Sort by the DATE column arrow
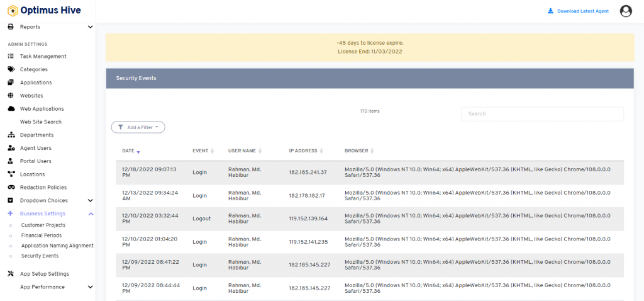The height and width of the screenshot is (301, 644). point(138,152)
